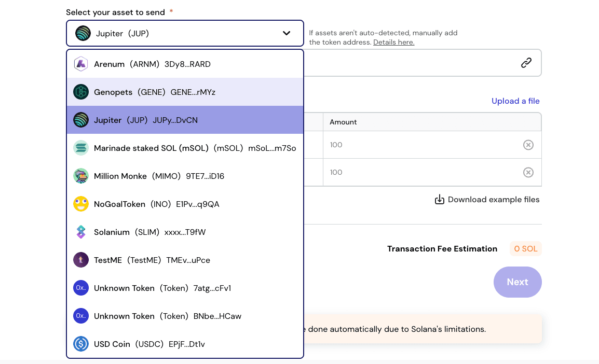599x364 pixels.
Task: Open the Jupiter (JUP) asset select box
Action: (x=185, y=33)
